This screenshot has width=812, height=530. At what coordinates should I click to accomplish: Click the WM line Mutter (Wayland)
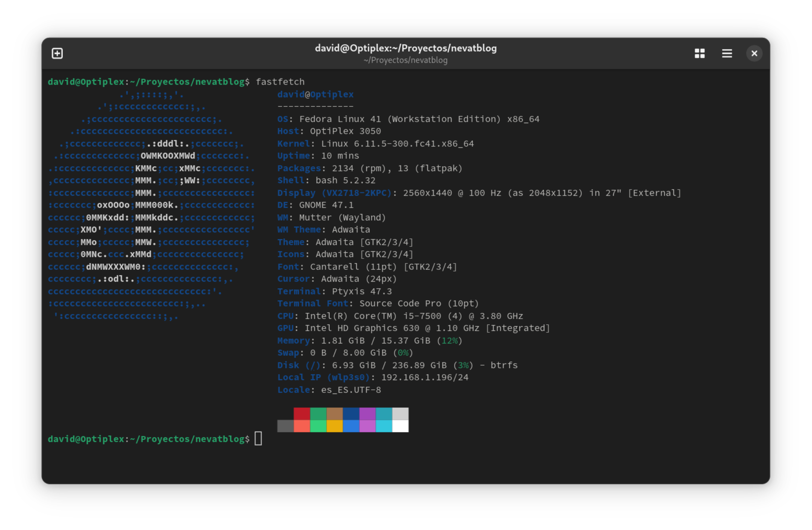(331, 217)
